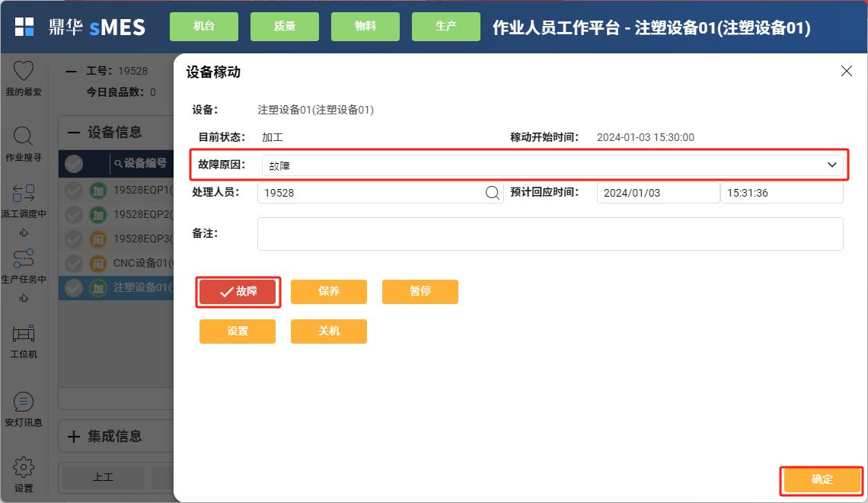
Task: Click the 移动开始时间 value 2024-01-03 15:30:00
Action: coord(646,137)
